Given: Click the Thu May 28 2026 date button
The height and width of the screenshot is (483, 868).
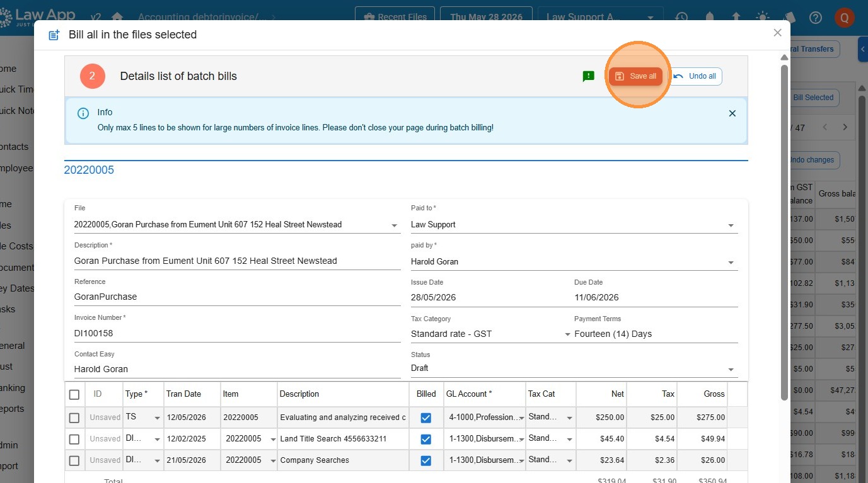Looking at the screenshot, I should 486,17.
